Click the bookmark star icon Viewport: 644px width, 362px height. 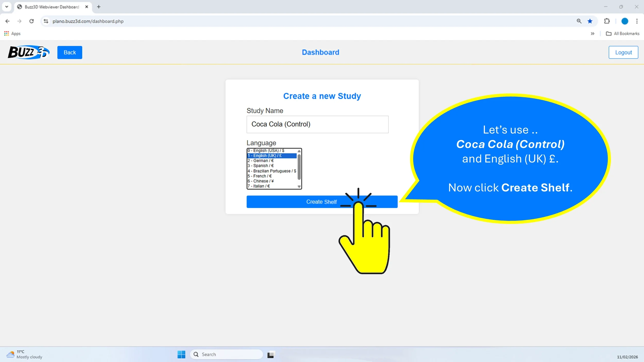(590, 21)
